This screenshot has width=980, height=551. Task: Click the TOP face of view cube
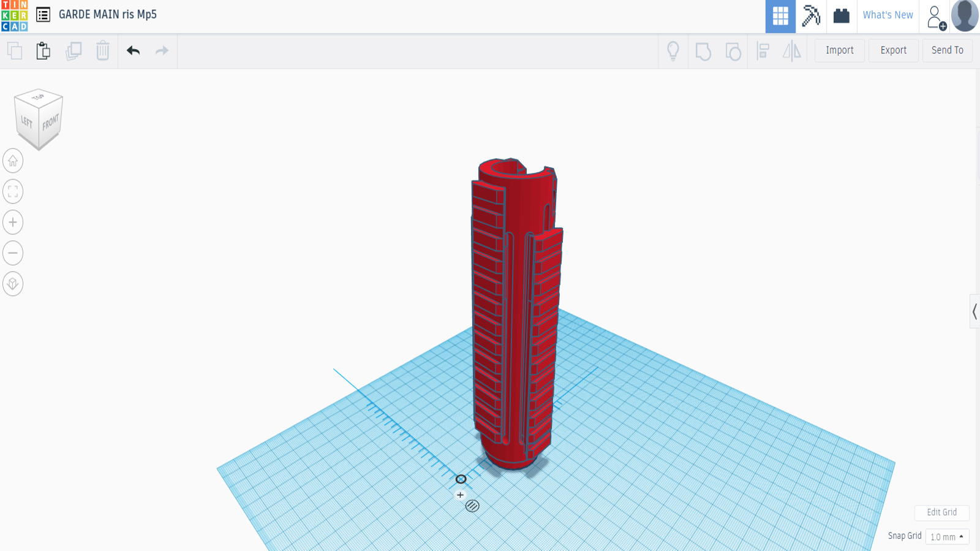click(39, 97)
